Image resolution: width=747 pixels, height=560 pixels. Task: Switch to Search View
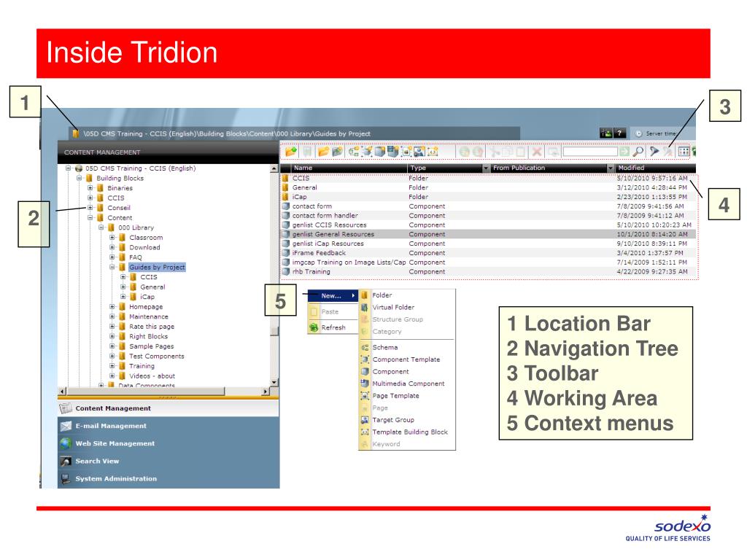pos(169,461)
